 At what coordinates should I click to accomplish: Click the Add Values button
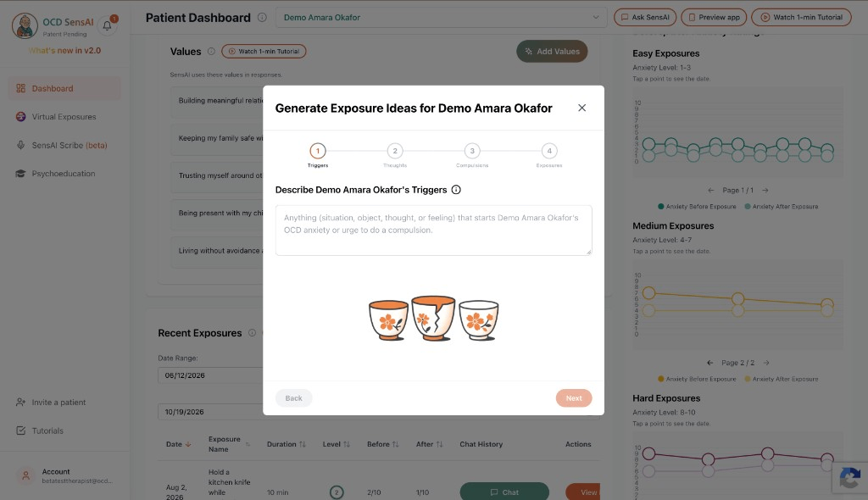(552, 52)
